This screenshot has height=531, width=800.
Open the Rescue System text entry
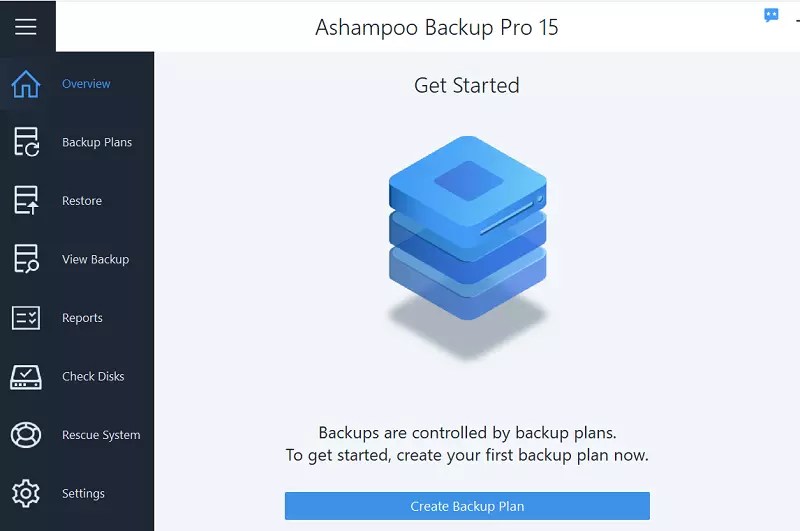(x=101, y=435)
